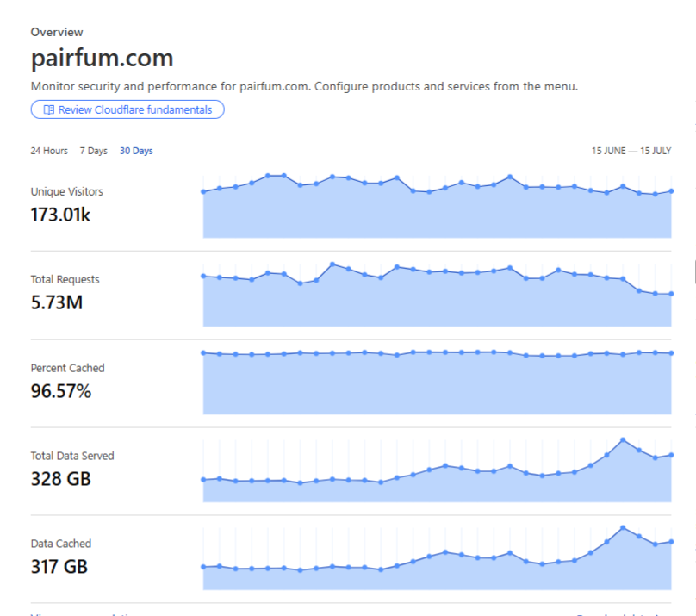Click the pairfum.com domain heading
The width and height of the screenshot is (696, 616).
(x=102, y=59)
